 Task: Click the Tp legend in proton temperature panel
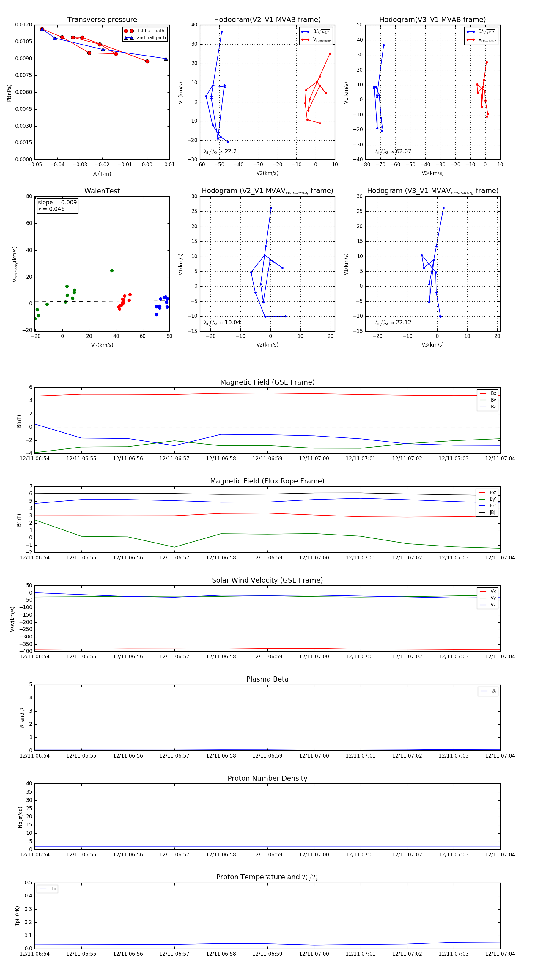click(x=47, y=889)
